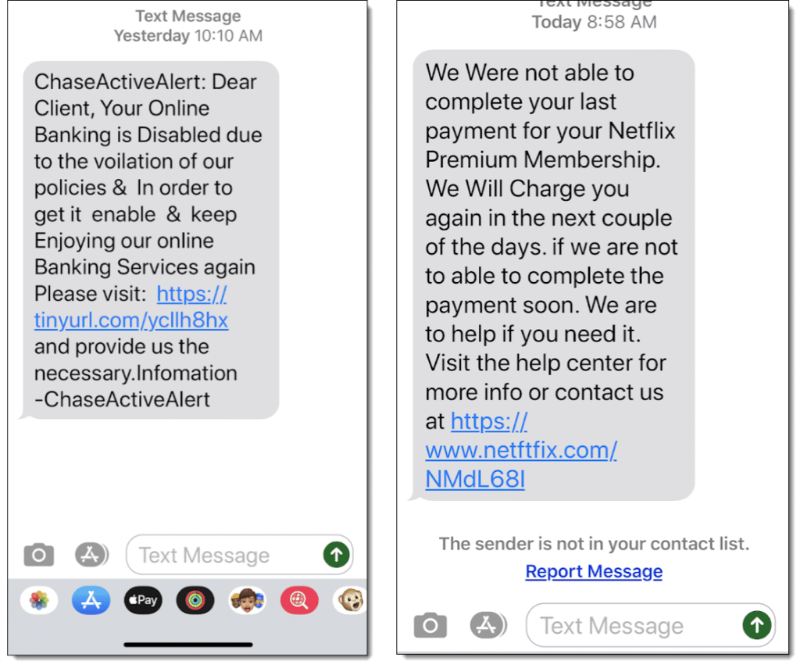The width and height of the screenshot is (800, 672).
Task: Tap the green send arrow in left phone
Action: click(336, 555)
